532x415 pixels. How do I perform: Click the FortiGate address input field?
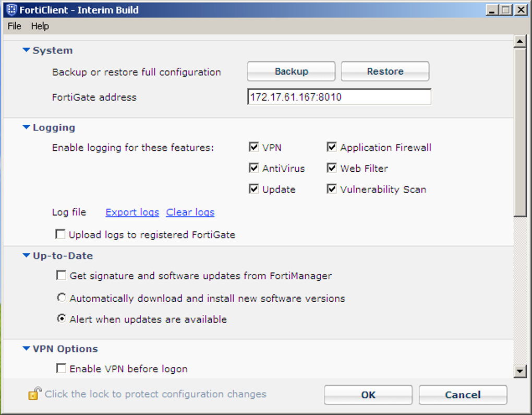point(339,97)
